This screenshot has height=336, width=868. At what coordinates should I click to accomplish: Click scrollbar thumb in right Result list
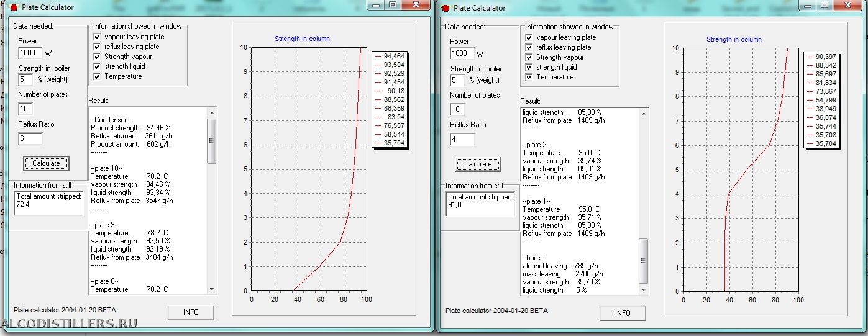pos(644,261)
